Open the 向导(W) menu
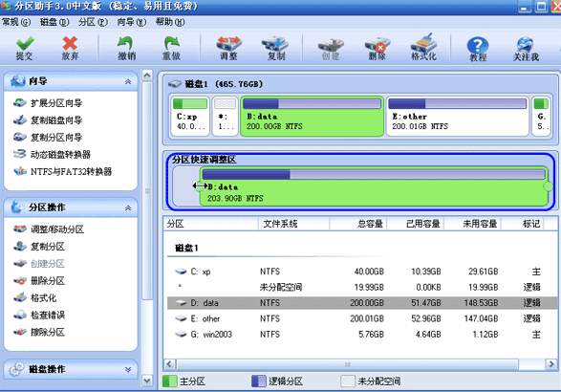This screenshot has height=392, width=561. coord(132,22)
